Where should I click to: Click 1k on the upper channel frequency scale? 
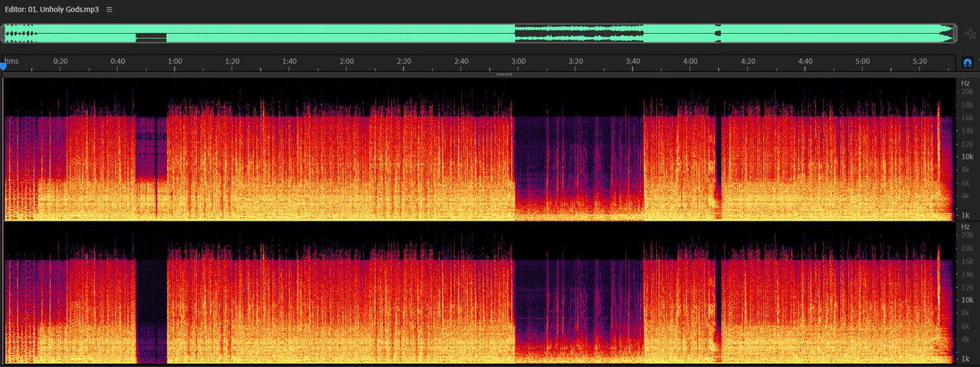click(x=967, y=215)
